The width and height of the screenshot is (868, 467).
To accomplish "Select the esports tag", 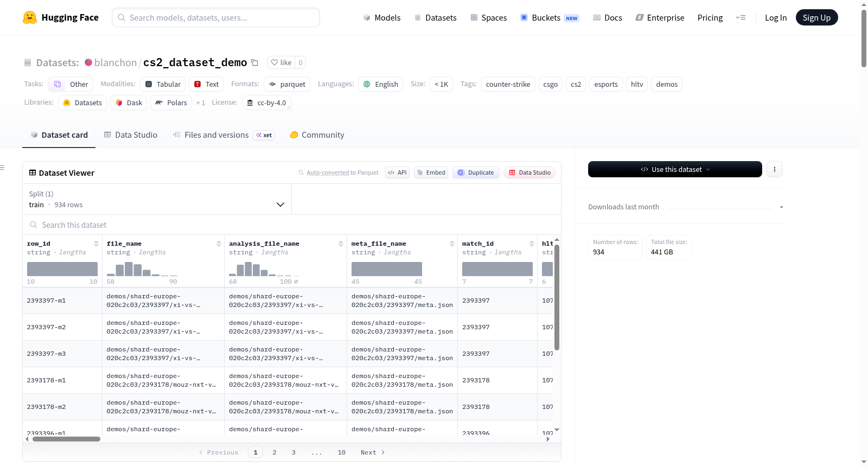I will click(x=605, y=84).
